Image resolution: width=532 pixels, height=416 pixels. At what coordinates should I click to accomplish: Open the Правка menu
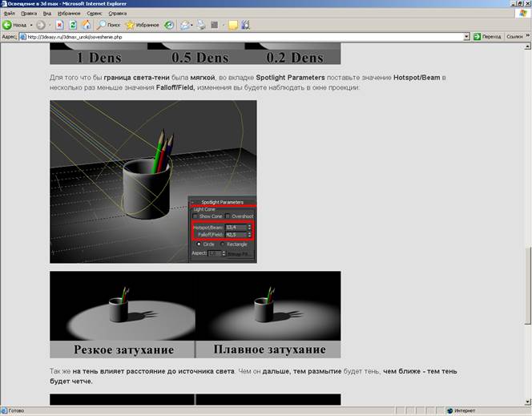point(29,14)
